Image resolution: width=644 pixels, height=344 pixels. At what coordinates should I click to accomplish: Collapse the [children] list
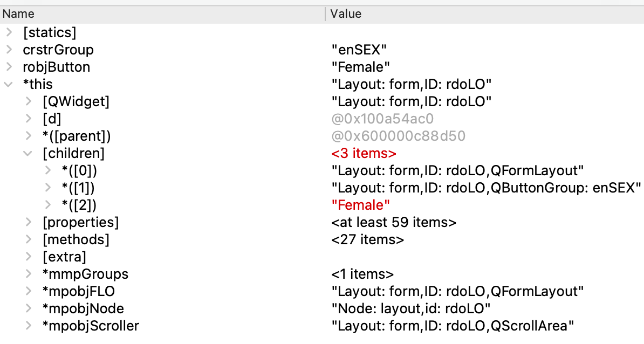pyautogui.click(x=29, y=153)
